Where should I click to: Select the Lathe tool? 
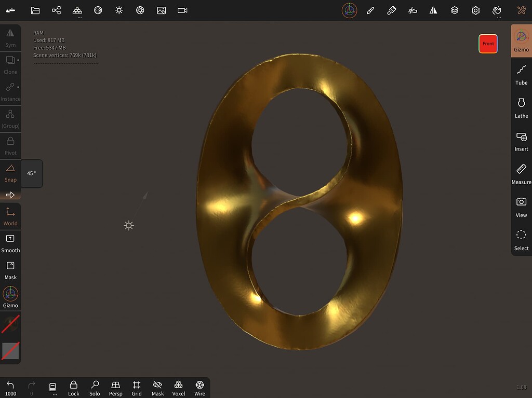coord(521,107)
